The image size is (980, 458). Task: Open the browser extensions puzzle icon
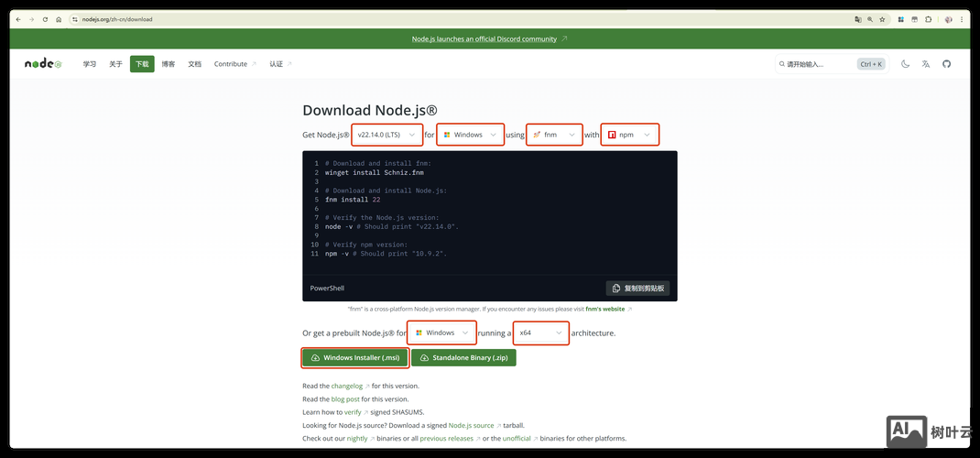[x=928, y=19]
